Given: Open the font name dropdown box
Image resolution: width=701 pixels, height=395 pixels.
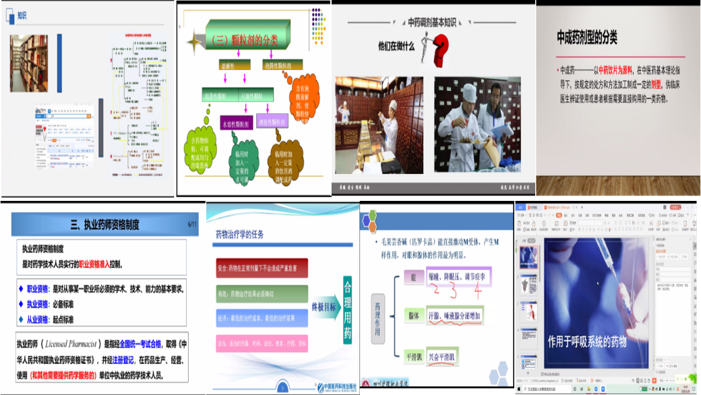Looking at the screenshot, I should pos(590,223).
